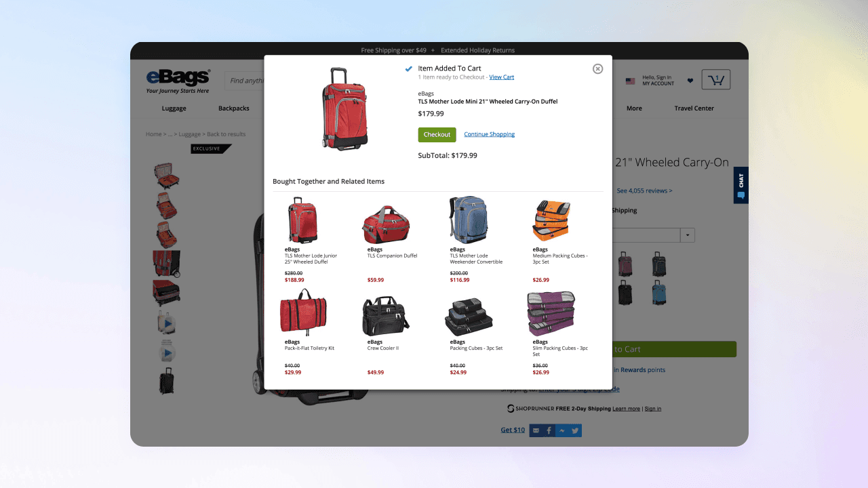This screenshot has height=488, width=868.
Task: Open the More navigation menu
Action: pos(634,108)
